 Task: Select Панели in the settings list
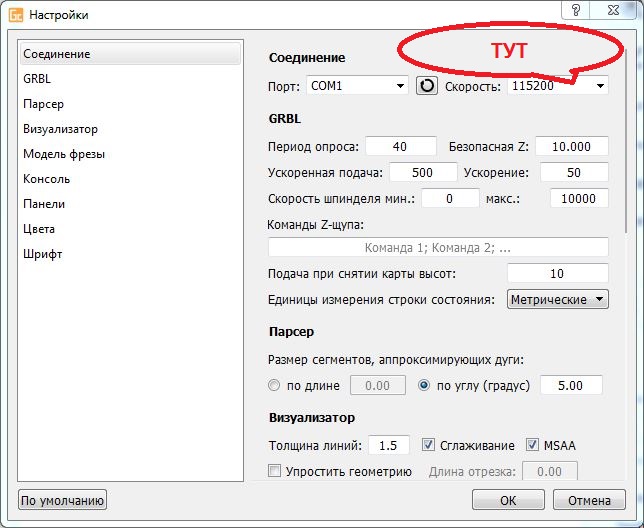click(130, 204)
